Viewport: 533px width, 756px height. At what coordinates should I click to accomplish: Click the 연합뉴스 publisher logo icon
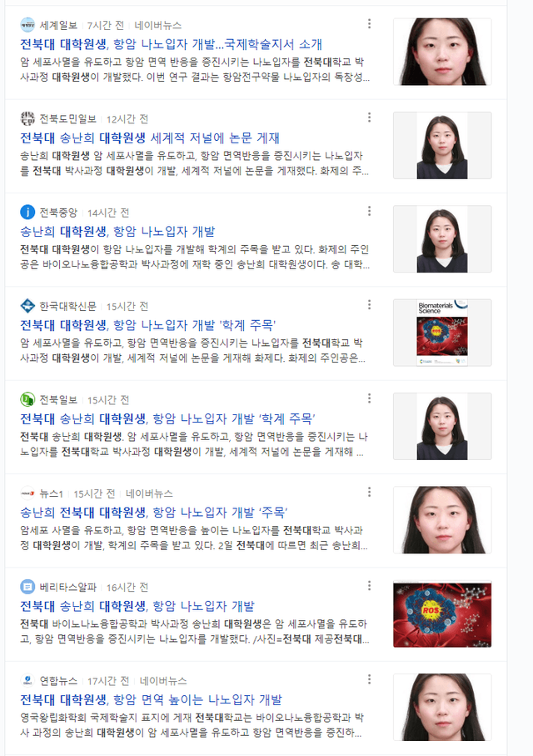click(x=27, y=680)
